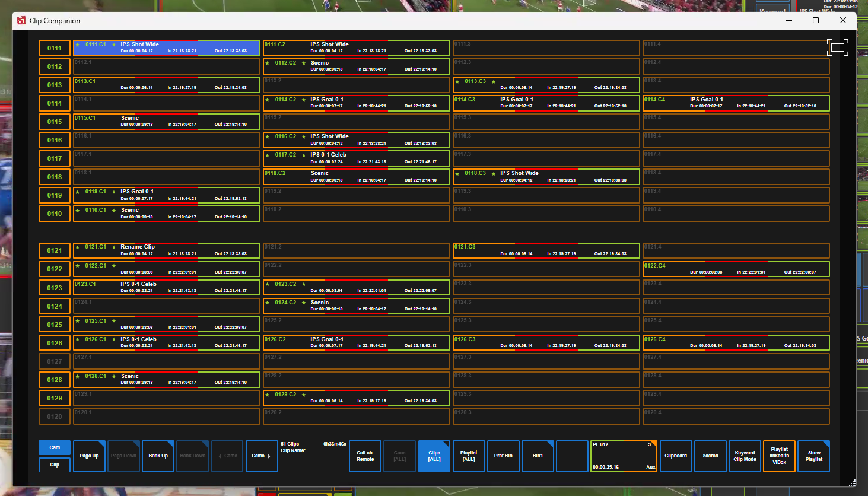Select clip 0113.C1
Screen dimensions: 868x496
(x=167, y=85)
